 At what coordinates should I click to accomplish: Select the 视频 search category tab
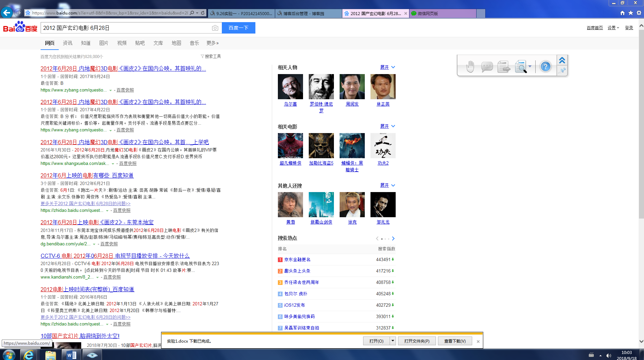[x=122, y=43]
